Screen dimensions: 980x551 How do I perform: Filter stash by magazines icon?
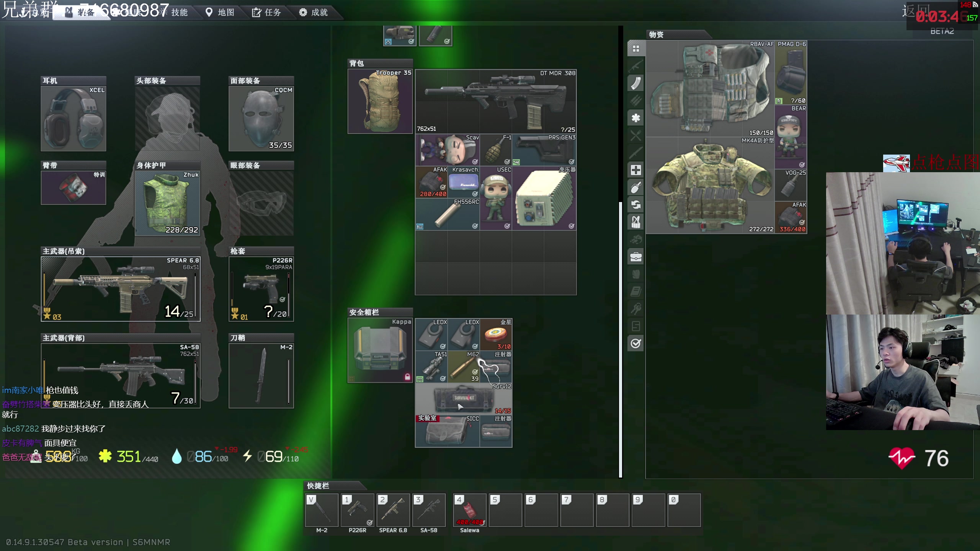[636, 83]
